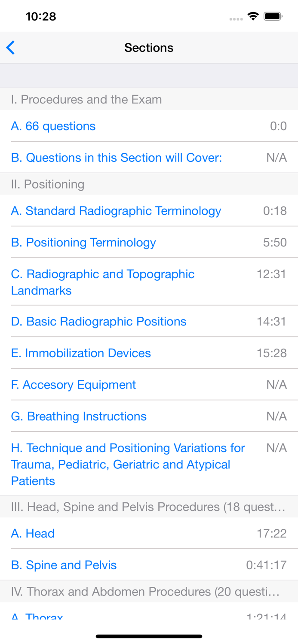Select 'Basic Radiographic Positions'
Image resolution: width=298 pixels, height=644 pixels.
point(99,321)
